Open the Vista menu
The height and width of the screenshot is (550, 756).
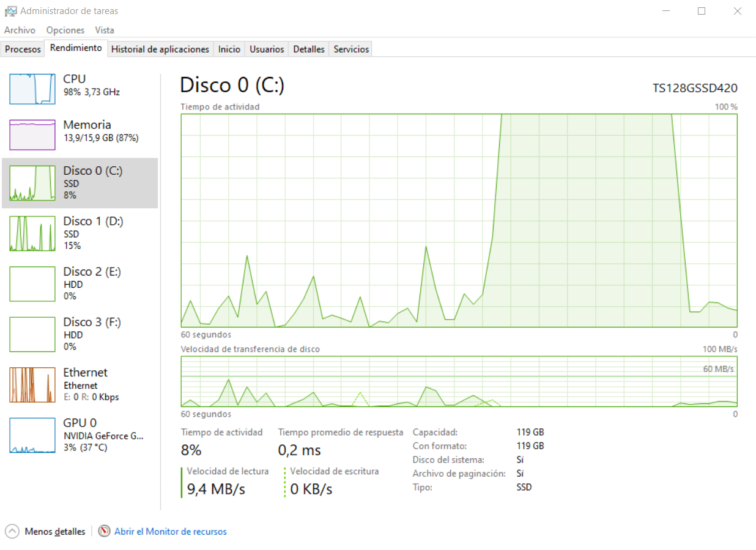[x=104, y=29]
